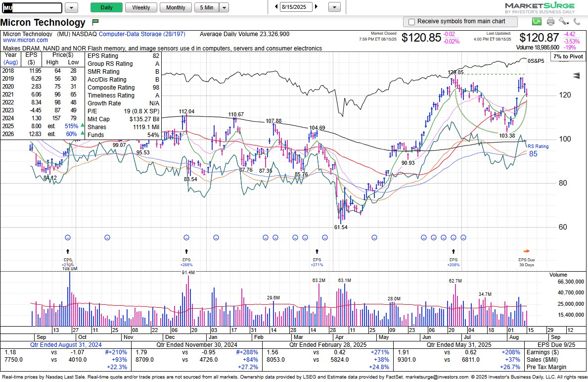This screenshot has width=588, height=382.
Task: Step back one day with the left date arrow
Action: pyautogui.click(x=276, y=7)
